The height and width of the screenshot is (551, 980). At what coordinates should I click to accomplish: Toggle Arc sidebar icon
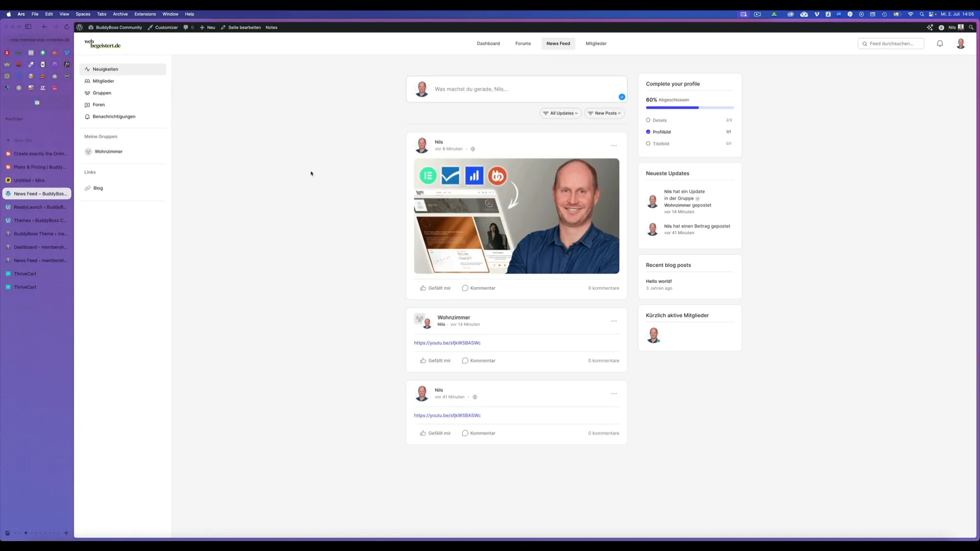click(x=29, y=27)
